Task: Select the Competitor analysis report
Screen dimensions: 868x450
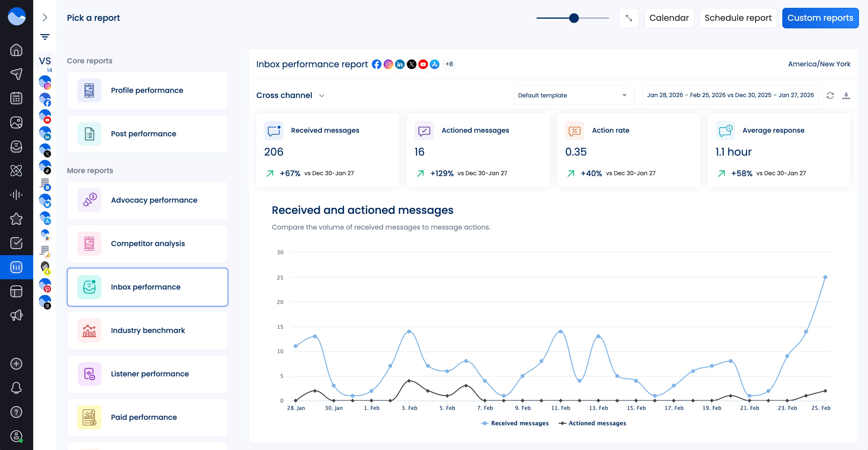Action: click(147, 243)
